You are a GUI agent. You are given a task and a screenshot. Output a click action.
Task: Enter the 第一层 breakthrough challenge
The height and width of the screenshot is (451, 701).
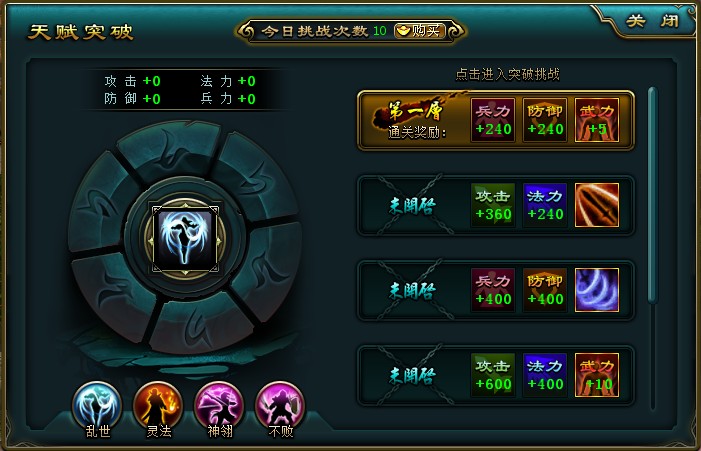pyautogui.click(x=496, y=120)
